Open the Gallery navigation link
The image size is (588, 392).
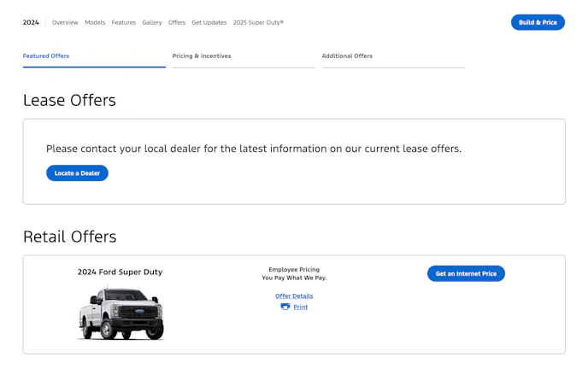click(152, 22)
